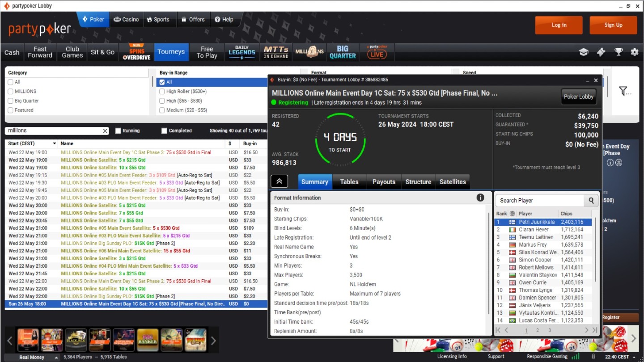Go to last page of player list
The height and width of the screenshot is (362, 644).
[595, 330]
